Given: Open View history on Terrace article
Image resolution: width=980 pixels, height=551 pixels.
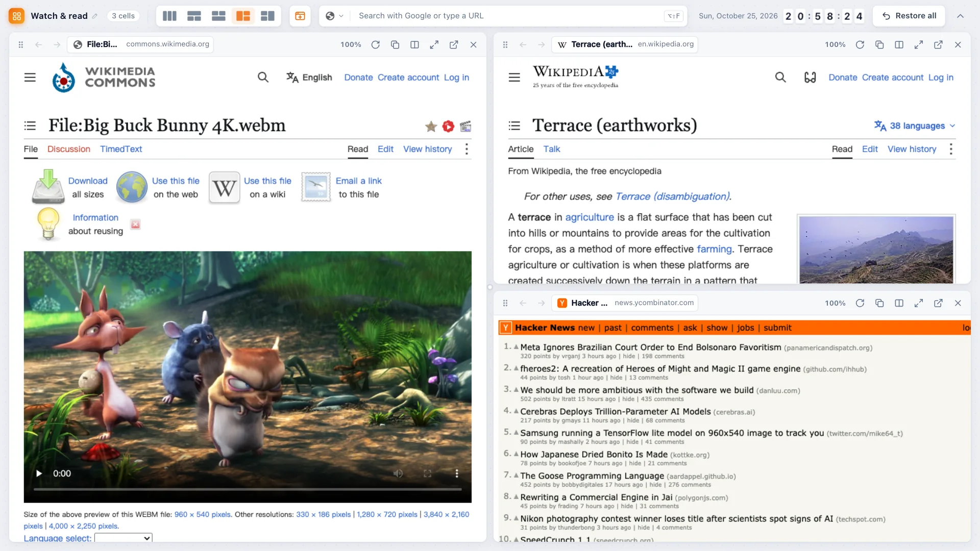Looking at the screenshot, I should click(912, 149).
